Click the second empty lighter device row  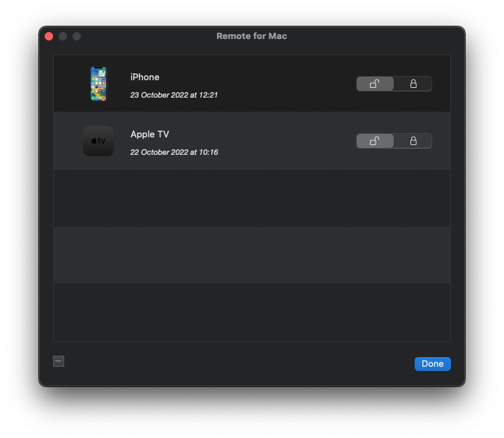coord(251,255)
